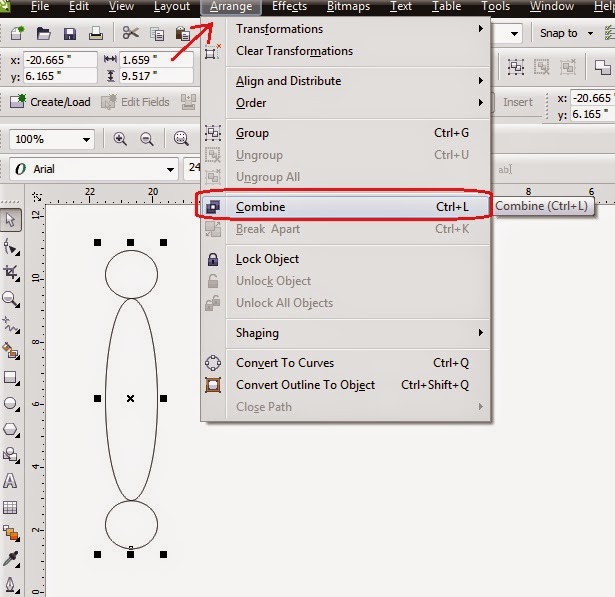Image resolution: width=615 pixels, height=597 pixels.
Task: Open the Bitmaps menu
Action: pyautogui.click(x=348, y=6)
